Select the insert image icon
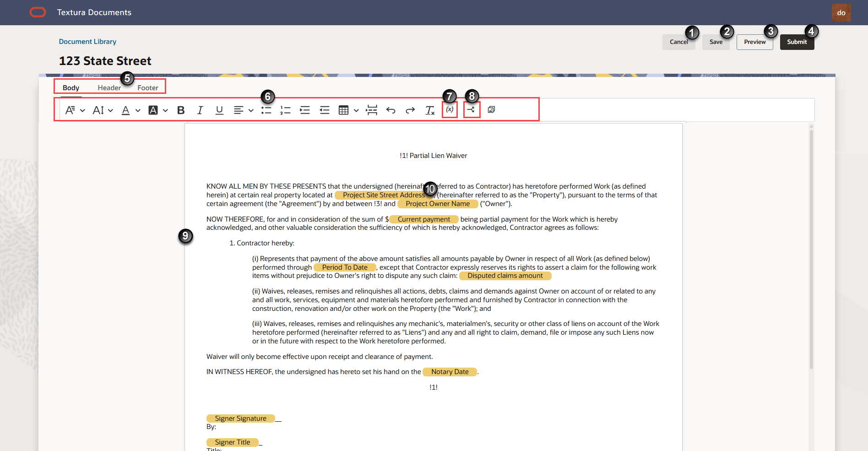Screen dimensions: 868x451 click(x=491, y=110)
